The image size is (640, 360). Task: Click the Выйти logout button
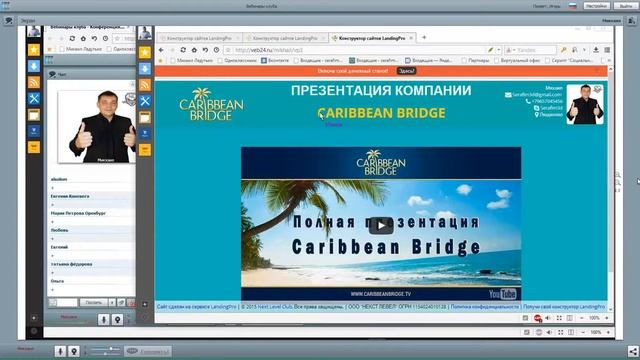point(626,6)
